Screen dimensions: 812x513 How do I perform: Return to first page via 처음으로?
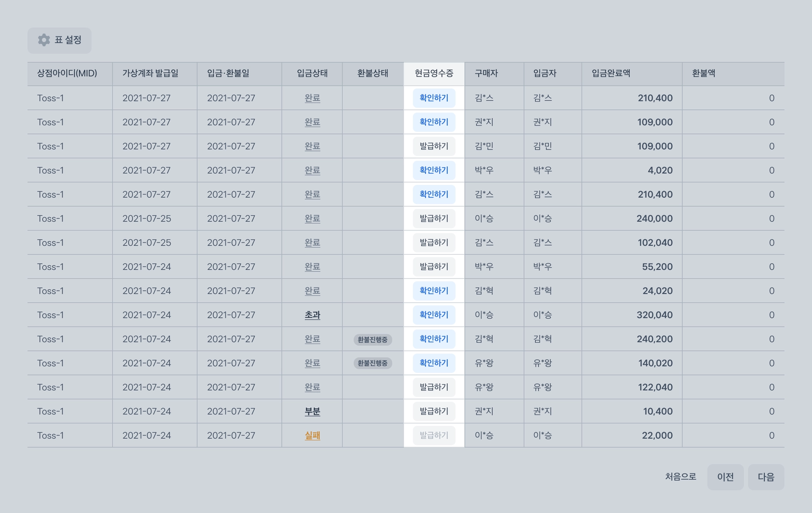tap(680, 477)
